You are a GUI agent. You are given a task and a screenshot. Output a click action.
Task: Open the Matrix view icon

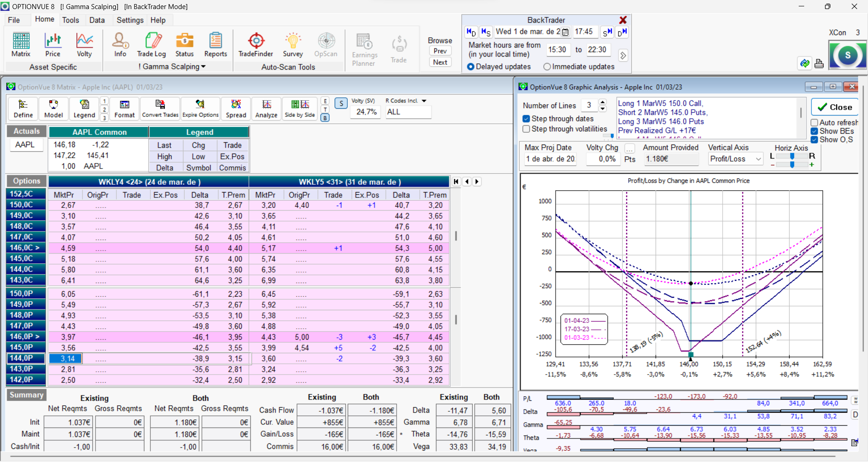coord(21,45)
